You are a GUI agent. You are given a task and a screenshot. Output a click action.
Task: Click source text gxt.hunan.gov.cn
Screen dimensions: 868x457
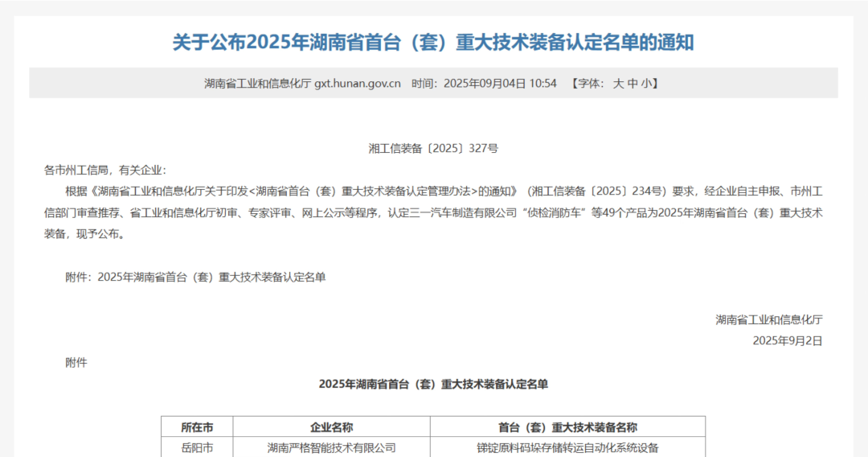(x=358, y=84)
